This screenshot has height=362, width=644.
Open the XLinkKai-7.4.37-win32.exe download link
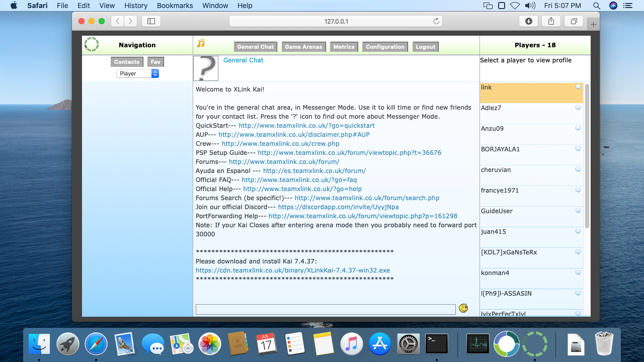[293, 270]
